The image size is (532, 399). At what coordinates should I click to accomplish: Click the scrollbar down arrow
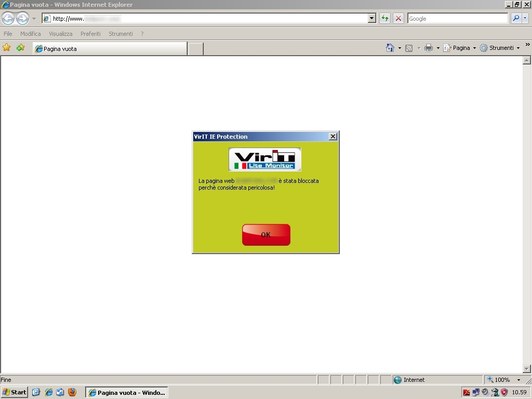pos(527,368)
